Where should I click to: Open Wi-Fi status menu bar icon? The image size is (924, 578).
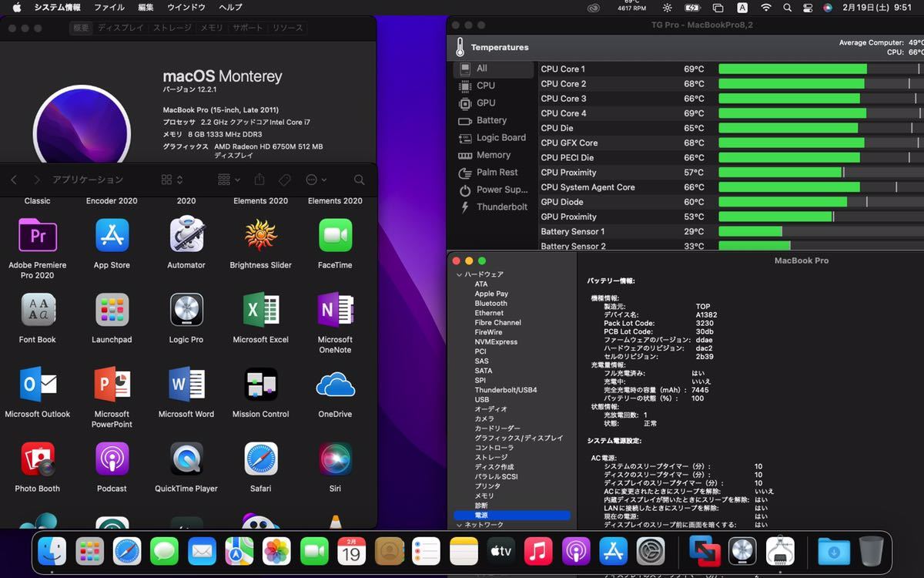pyautogui.click(x=765, y=8)
